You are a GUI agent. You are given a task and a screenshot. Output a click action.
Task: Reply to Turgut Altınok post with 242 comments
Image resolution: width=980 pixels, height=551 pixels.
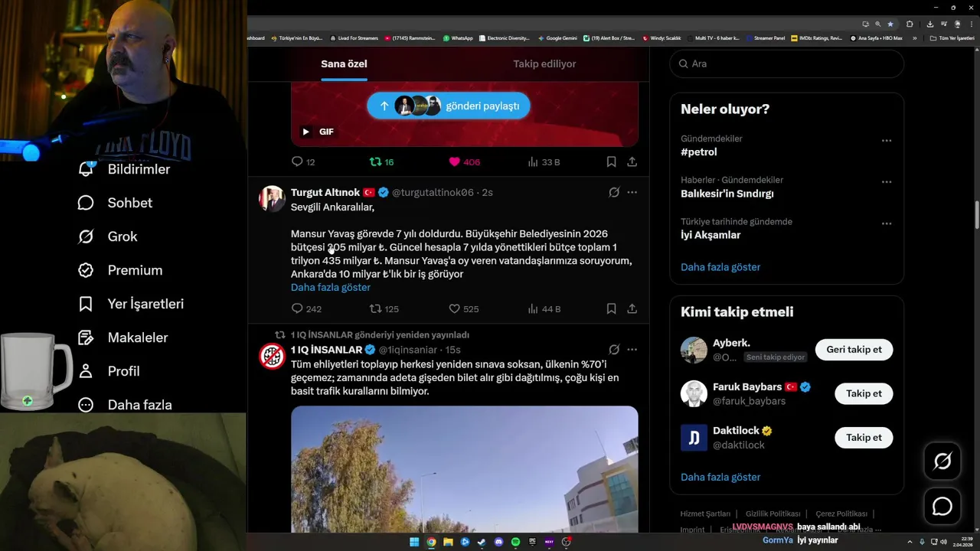[306, 308]
